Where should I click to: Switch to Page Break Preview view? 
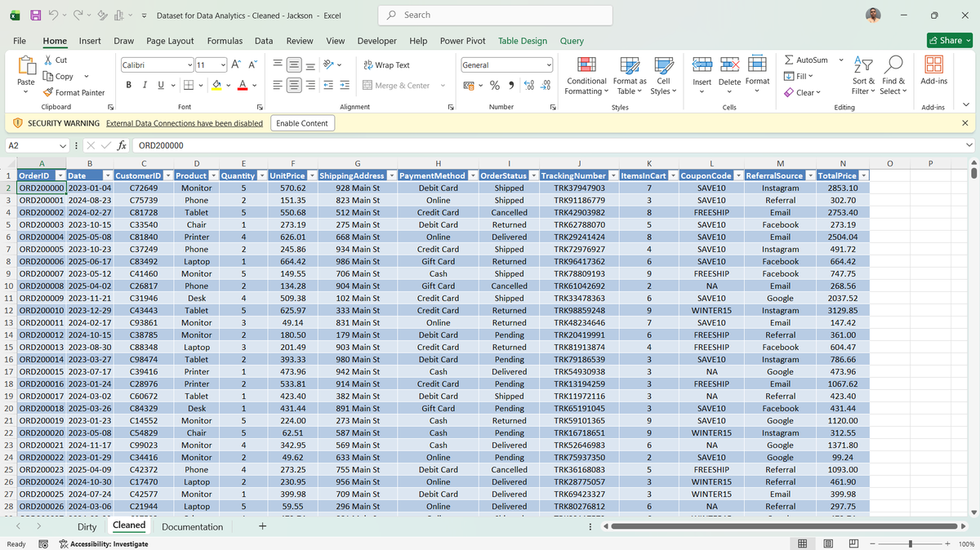coord(853,543)
